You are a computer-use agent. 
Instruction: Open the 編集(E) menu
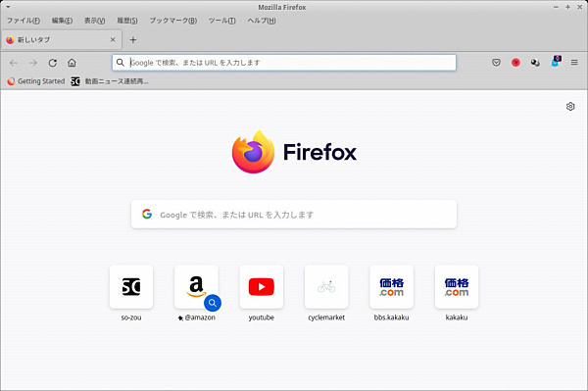[62, 21]
